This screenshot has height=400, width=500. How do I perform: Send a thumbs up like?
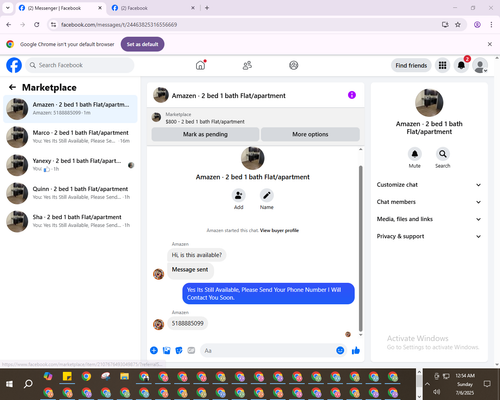click(x=356, y=350)
